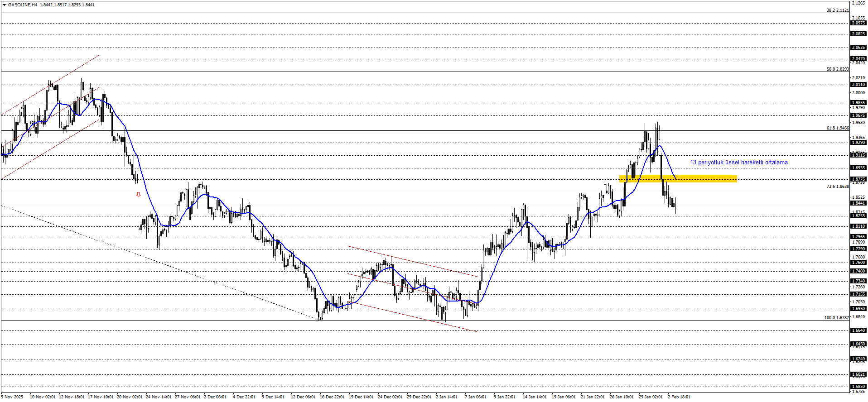This screenshot has height=402, width=868.
Task: Select the '2 Feb 18:01' time label
Action: click(x=679, y=397)
